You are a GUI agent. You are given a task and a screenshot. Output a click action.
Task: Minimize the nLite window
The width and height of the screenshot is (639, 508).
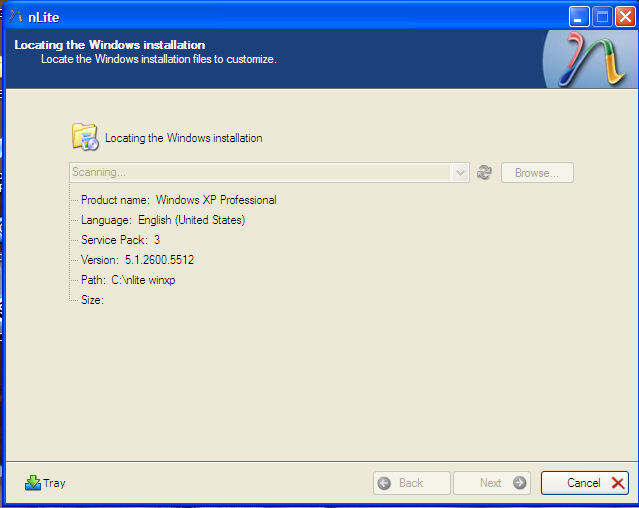pos(579,17)
